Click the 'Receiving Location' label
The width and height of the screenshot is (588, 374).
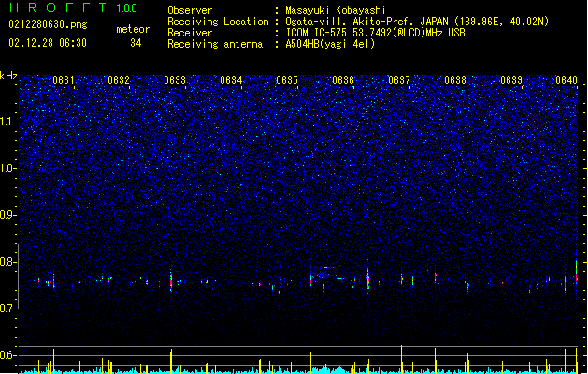pos(218,22)
